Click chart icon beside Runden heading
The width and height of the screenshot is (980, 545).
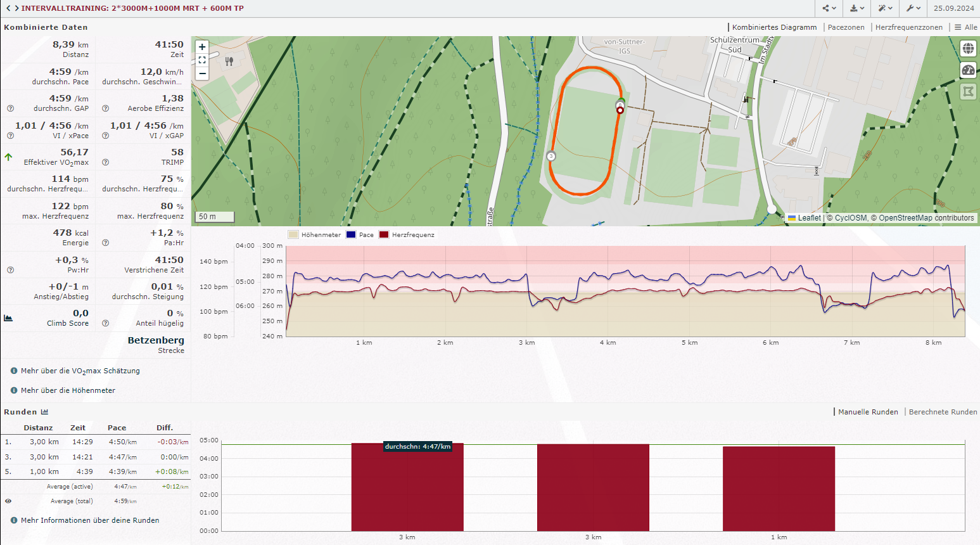[45, 412]
